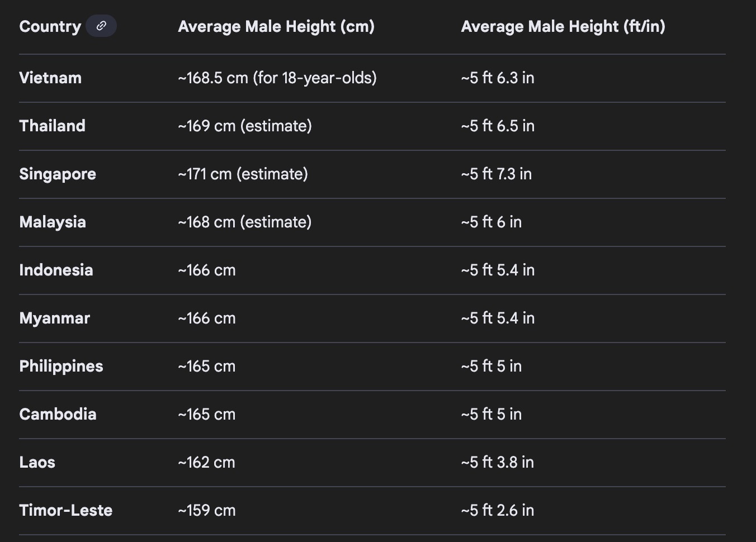
Task: Click the Malaysia country cell
Action: click(x=53, y=222)
